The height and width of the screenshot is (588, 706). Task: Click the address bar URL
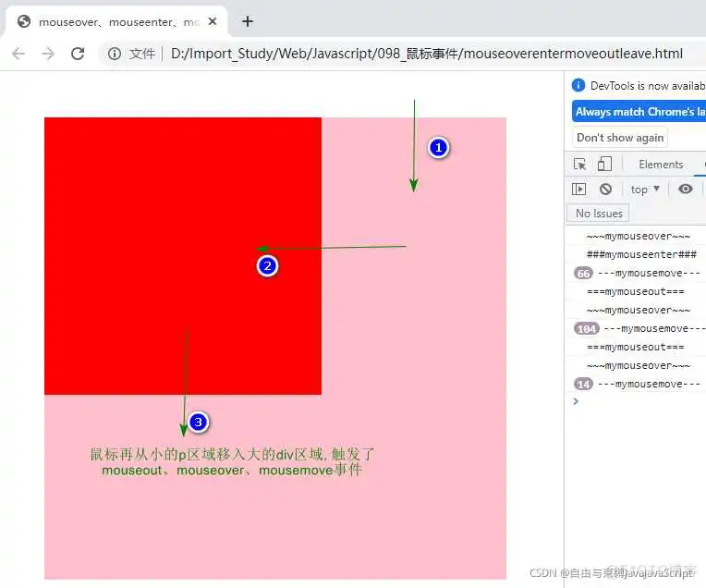426,54
